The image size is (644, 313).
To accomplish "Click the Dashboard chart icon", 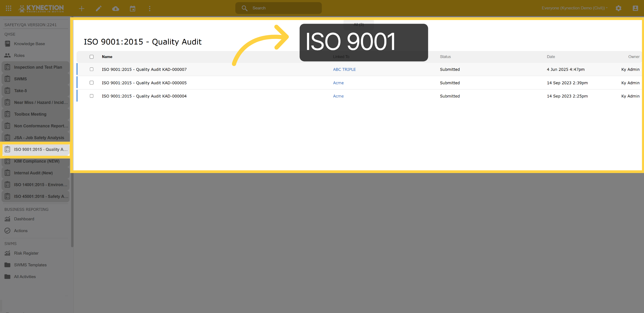I will coord(8,219).
